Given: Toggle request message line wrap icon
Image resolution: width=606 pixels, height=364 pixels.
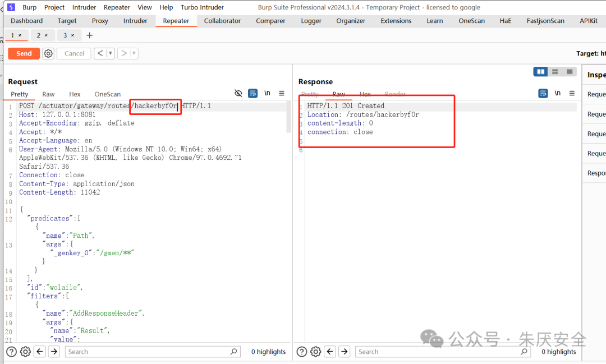Looking at the screenshot, I should [252, 93].
